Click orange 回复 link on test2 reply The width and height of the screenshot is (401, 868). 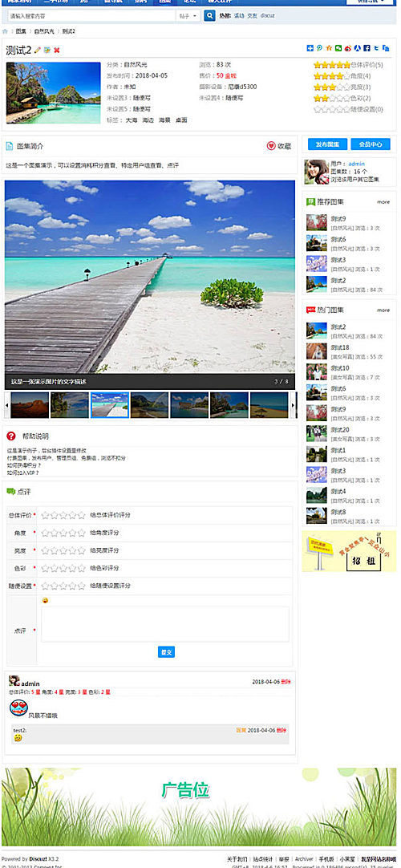241,731
